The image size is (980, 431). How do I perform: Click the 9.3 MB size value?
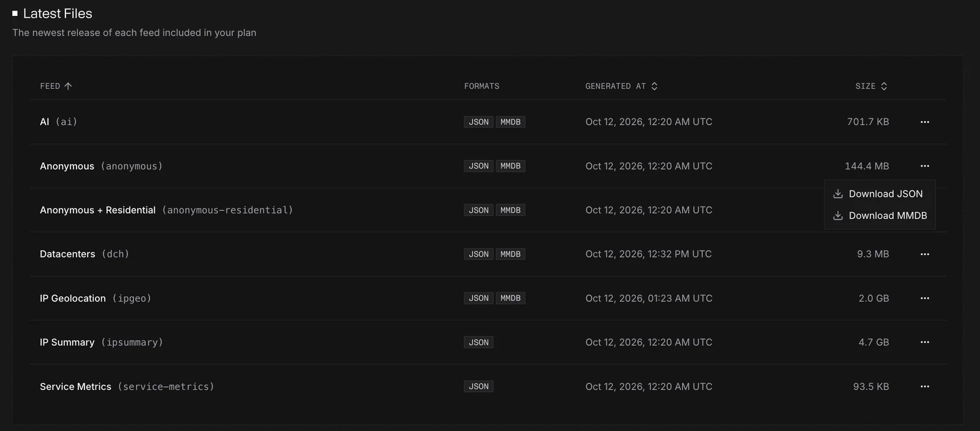(873, 254)
